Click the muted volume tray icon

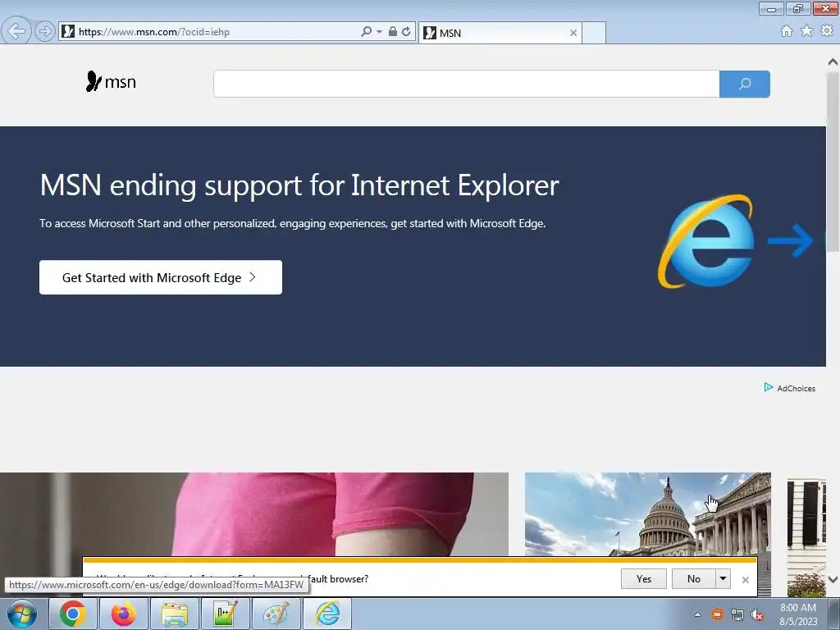pyautogui.click(x=757, y=614)
